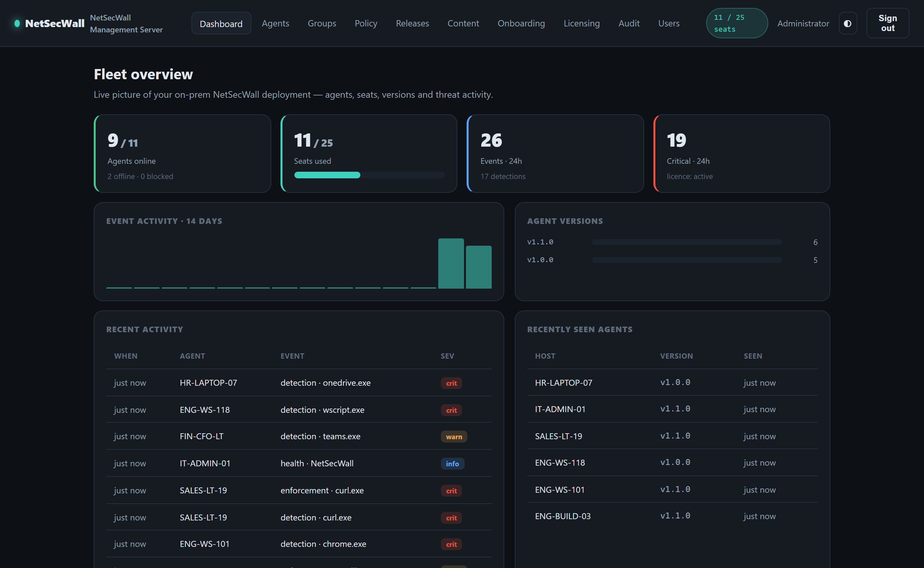The height and width of the screenshot is (568, 924).
Task: Switch to the Policy page
Action: pyautogui.click(x=366, y=23)
